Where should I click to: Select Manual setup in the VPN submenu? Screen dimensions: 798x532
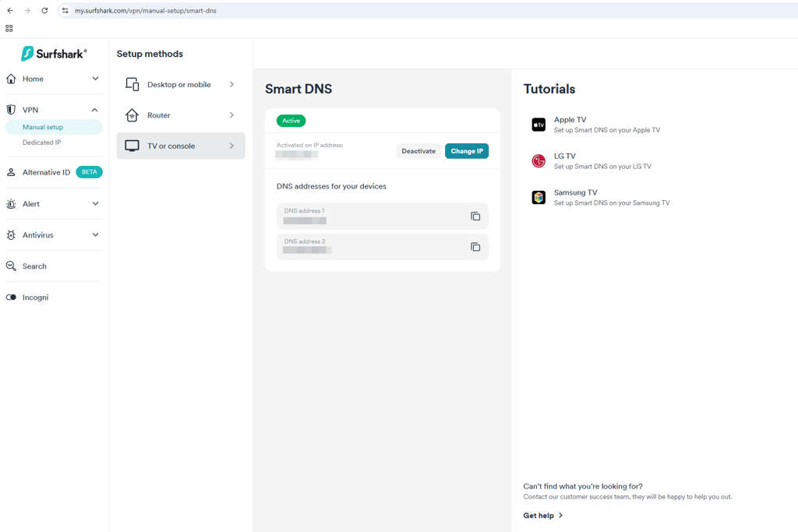click(54, 127)
